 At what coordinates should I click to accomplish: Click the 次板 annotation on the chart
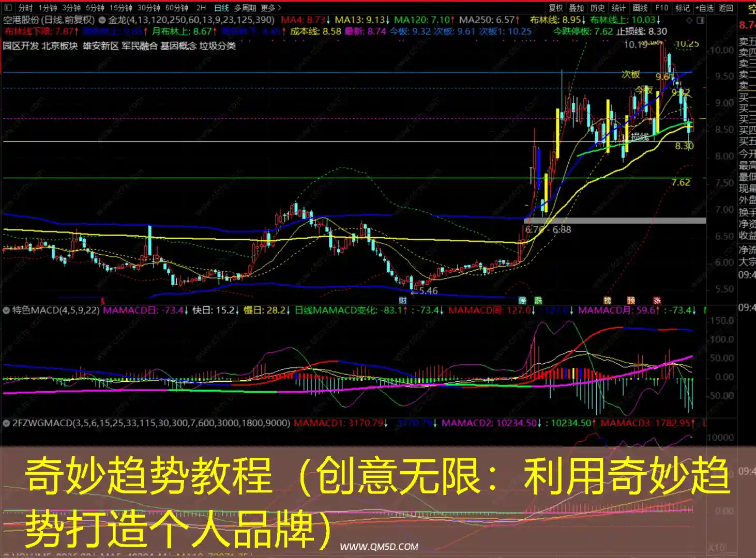coord(631,74)
